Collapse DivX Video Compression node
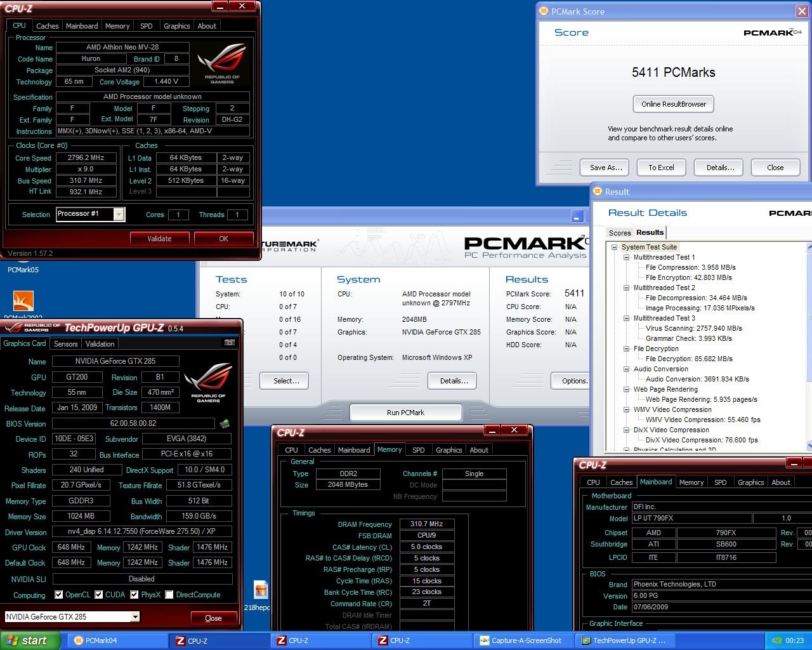Viewport: 812px width, 650px height. coord(626,430)
